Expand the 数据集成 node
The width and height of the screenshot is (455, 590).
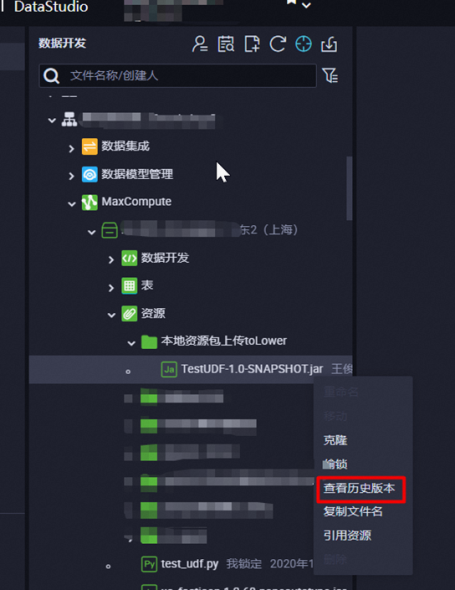point(72,149)
